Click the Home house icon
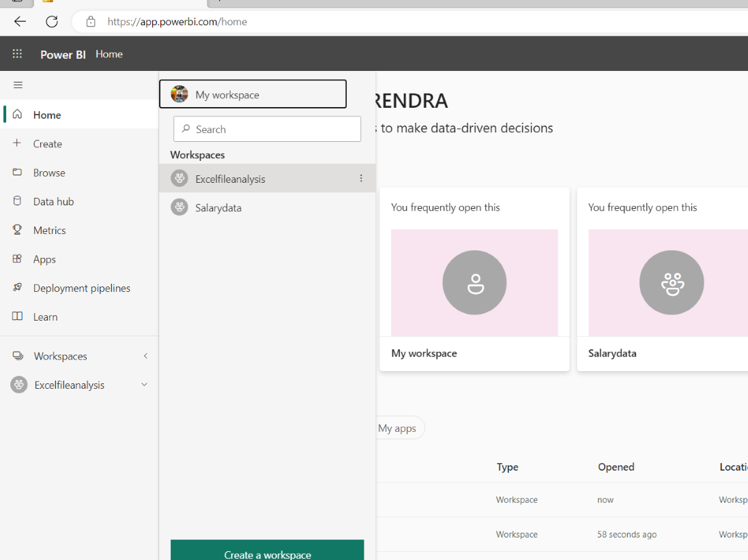 point(17,115)
